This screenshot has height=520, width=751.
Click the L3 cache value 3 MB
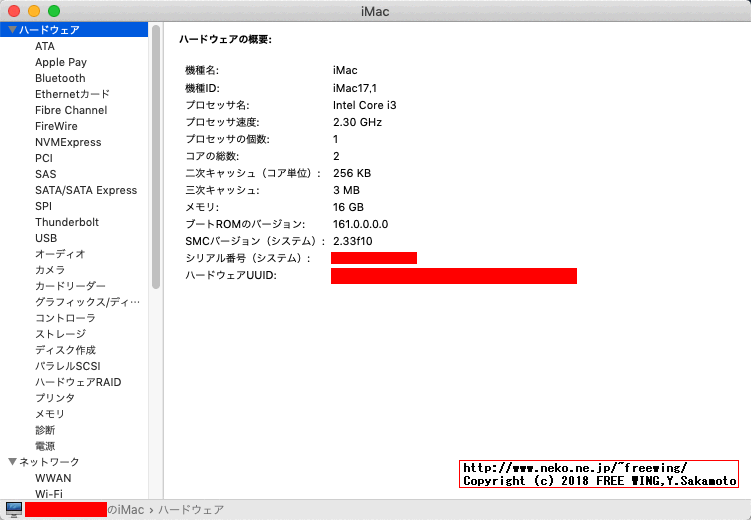[x=346, y=190]
